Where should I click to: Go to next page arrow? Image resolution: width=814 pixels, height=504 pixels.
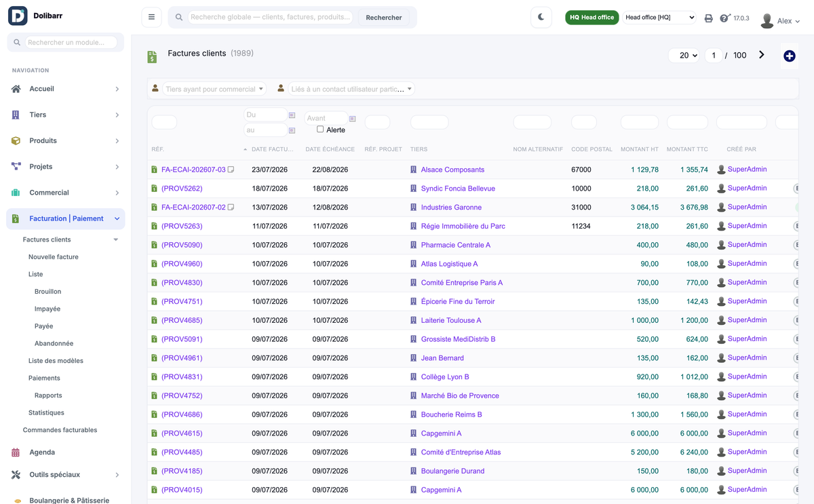click(762, 55)
